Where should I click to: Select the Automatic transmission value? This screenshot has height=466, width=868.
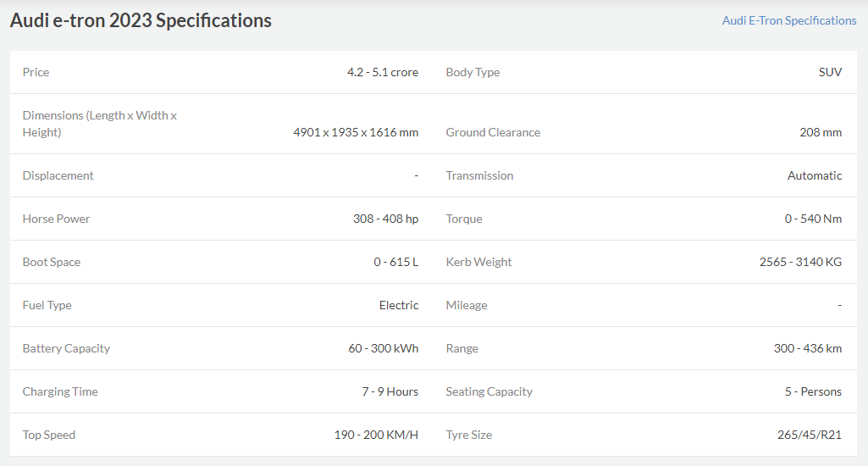pos(815,175)
